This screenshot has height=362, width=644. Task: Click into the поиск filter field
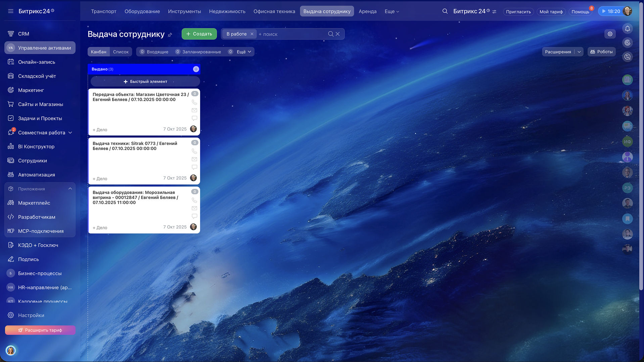coord(292,34)
